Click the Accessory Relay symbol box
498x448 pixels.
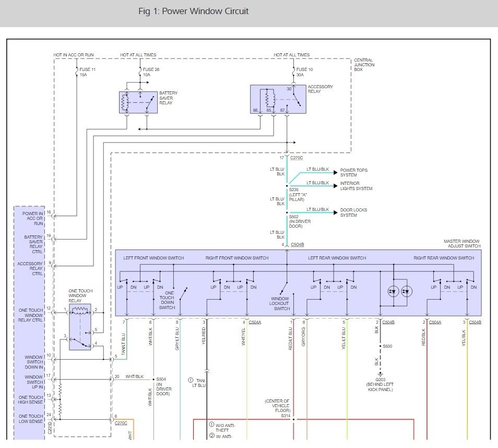[x=278, y=99]
